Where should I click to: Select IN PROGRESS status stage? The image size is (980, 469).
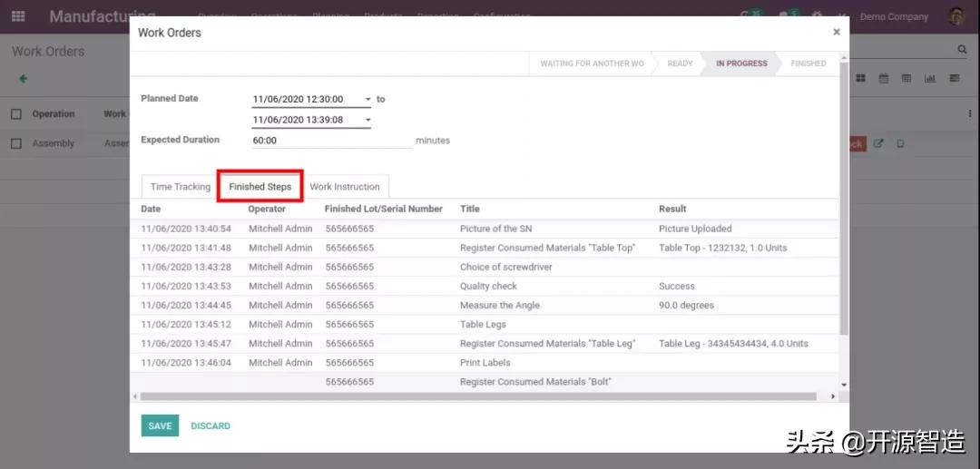(x=741, y=64)
